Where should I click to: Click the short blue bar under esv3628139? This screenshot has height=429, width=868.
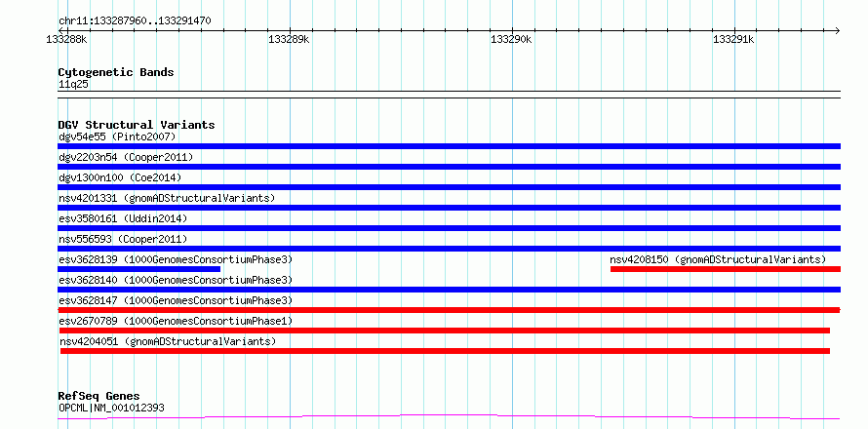pos(138,269)
